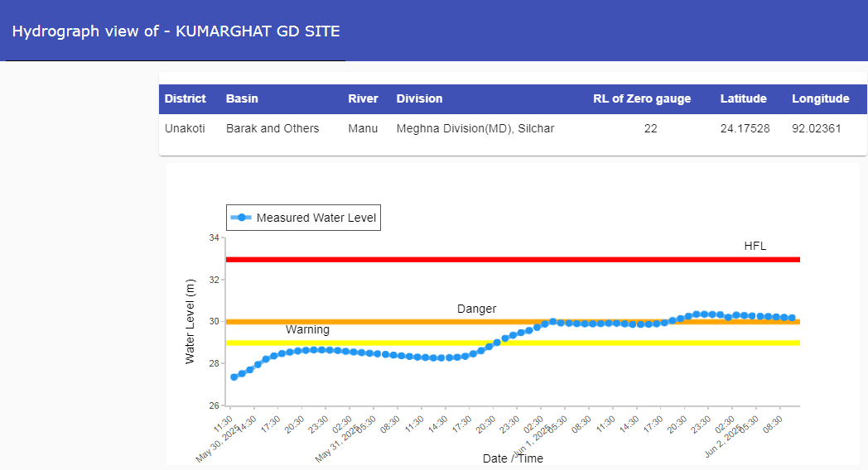Click the legend's blue marker icon
The width and height of the screenshot is (868, 470).
tap(241, 218)
